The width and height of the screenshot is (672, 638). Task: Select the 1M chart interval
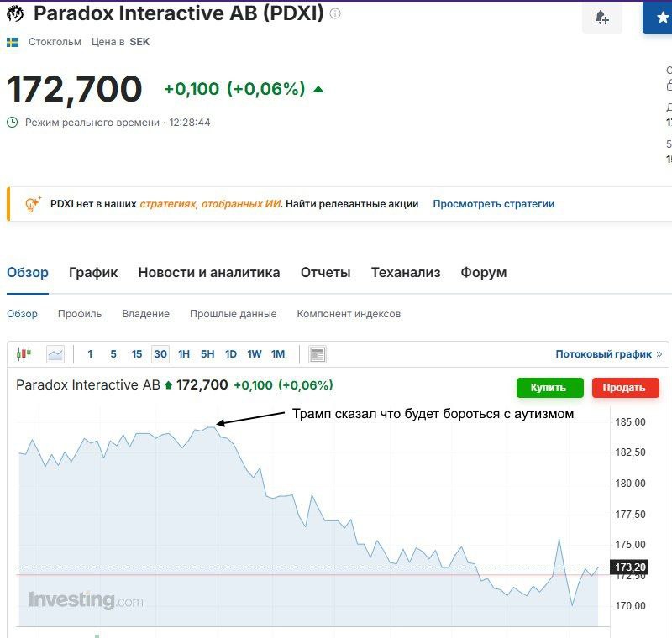click(278, 354)
